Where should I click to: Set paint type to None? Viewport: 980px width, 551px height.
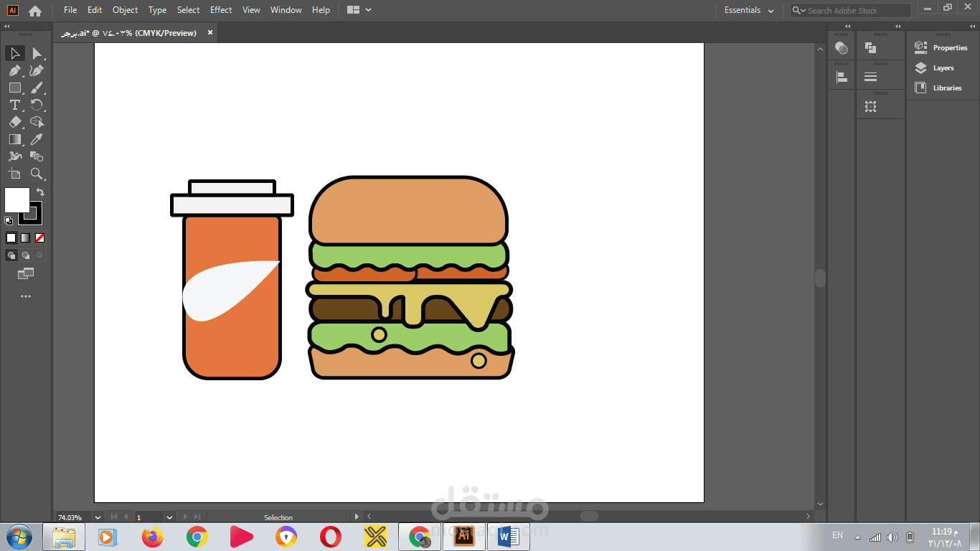[40, 237]
